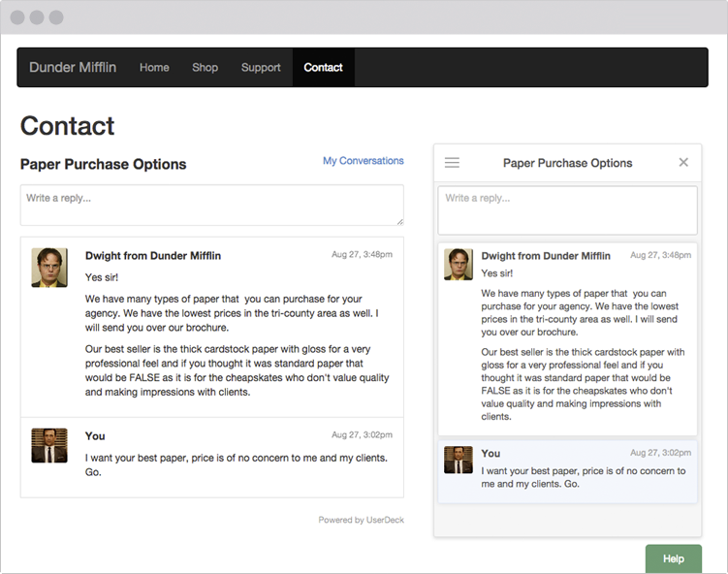
Task: Click the "Aug 27, 3:02pm" timestamp on main page
Action: coord(362,434)
